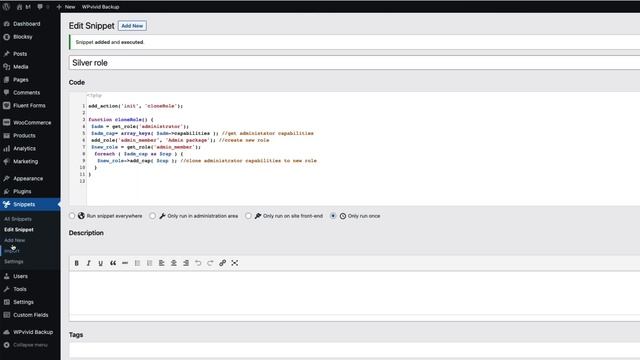Toggle Underline in description editor

click(100, 263)
